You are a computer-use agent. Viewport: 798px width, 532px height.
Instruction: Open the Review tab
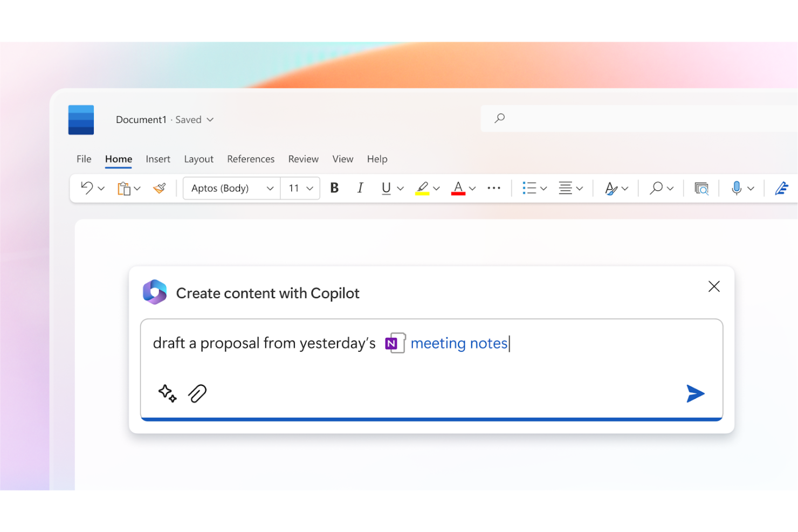(304, 159)
